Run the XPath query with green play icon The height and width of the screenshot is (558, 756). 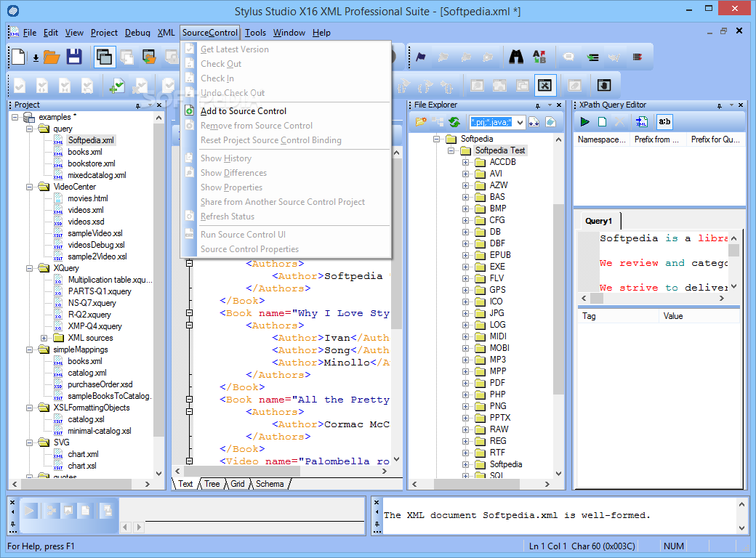(x=585, y=122)
